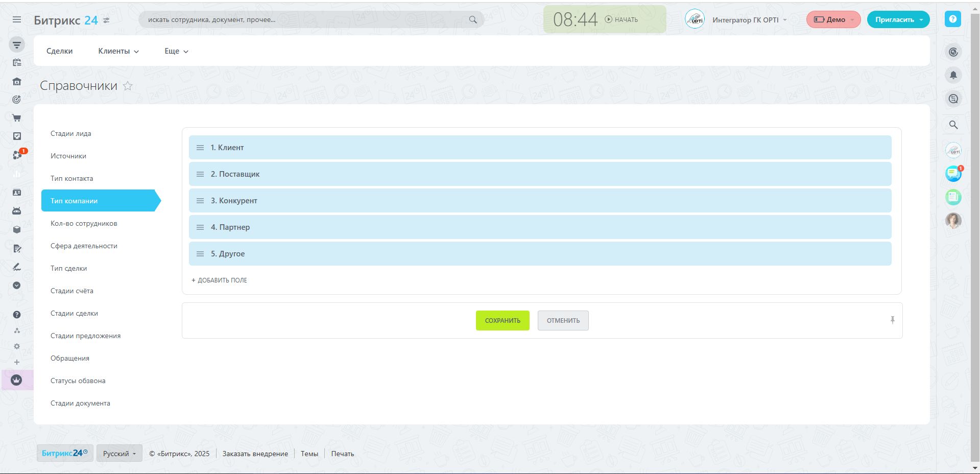The width and height of the screenshot is (980, 474).
Task: Select Тип компании in the directory list
Action: click(x=101, y=201)
